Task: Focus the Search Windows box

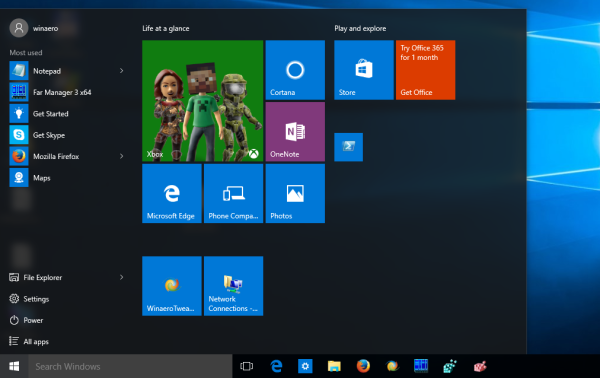Action: [130, 366]
